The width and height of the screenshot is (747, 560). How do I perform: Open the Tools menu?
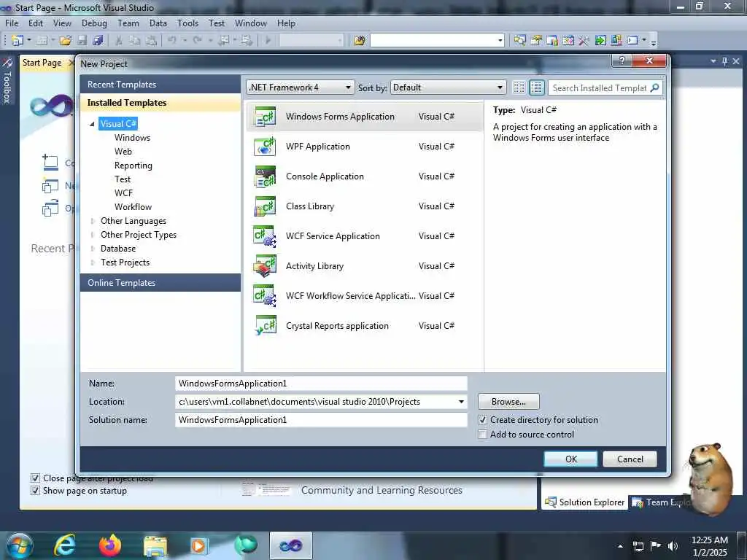187,23
